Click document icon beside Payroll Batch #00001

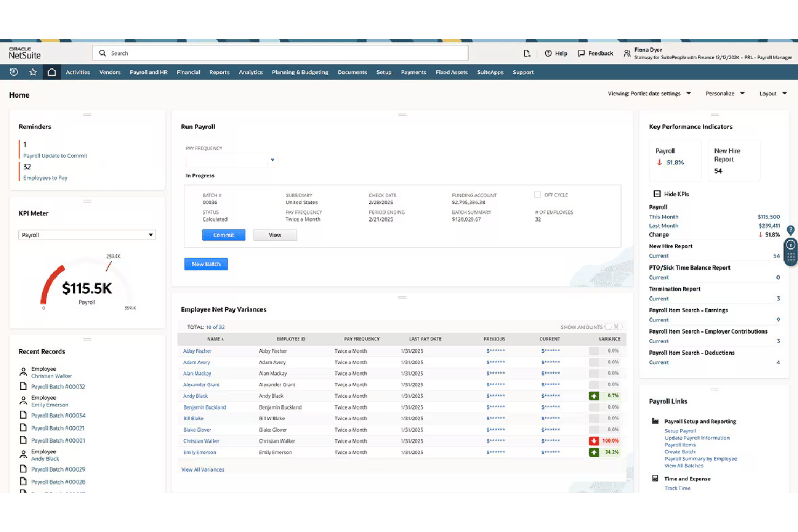23,440
